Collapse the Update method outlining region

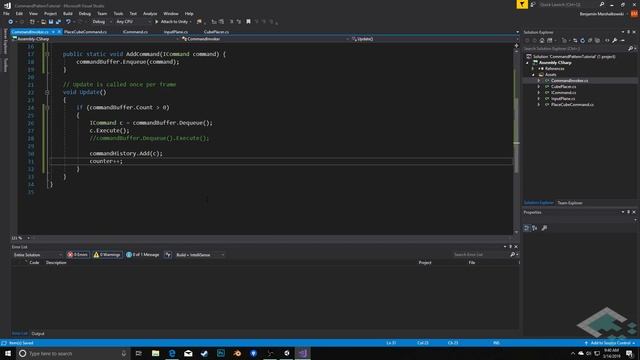[47, 92]
